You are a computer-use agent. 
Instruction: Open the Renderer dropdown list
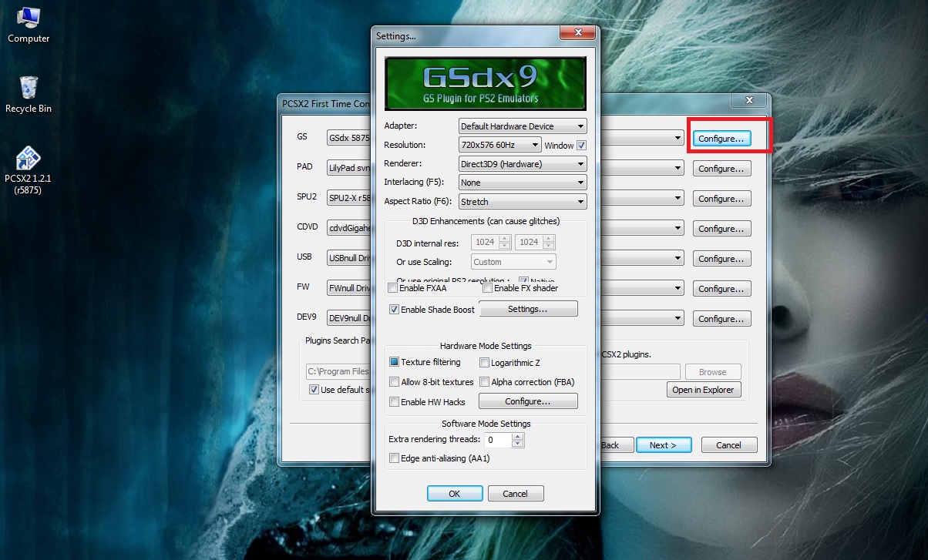[x=523, y=164]
